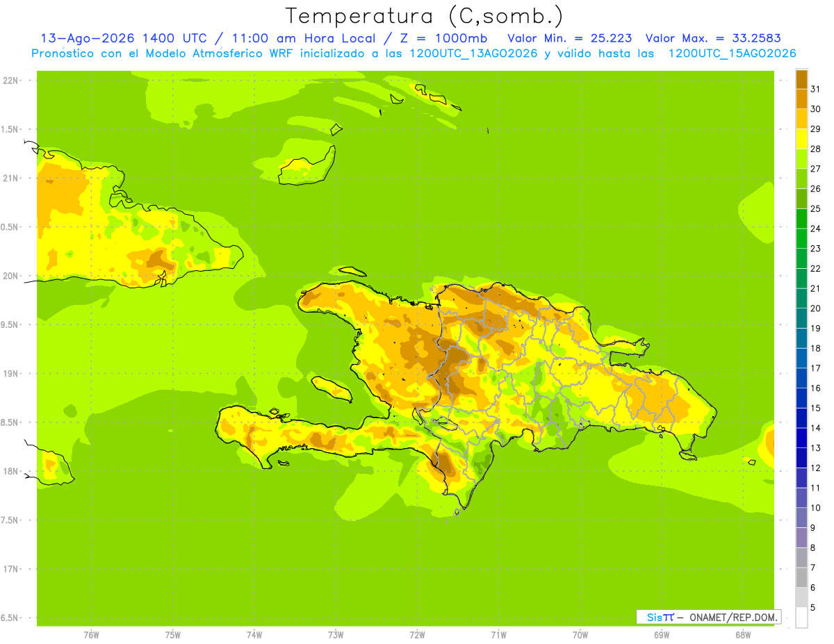Click the latitude label "20N"

(11, 276)
